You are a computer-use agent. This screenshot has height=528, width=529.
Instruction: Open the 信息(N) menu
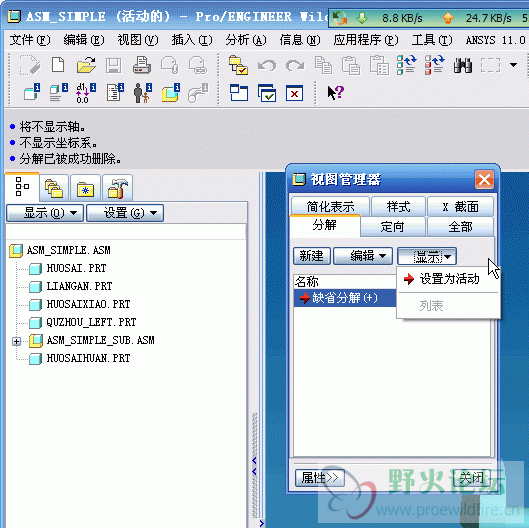(300, 40)
